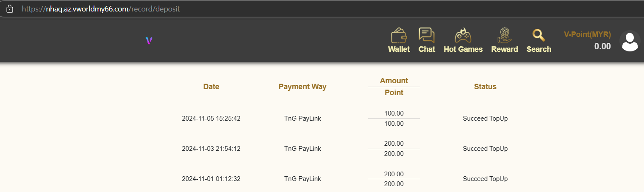Open the Chat speech-bubble icon
Viewport: 644px width, 192px height.
coord(427,35)
